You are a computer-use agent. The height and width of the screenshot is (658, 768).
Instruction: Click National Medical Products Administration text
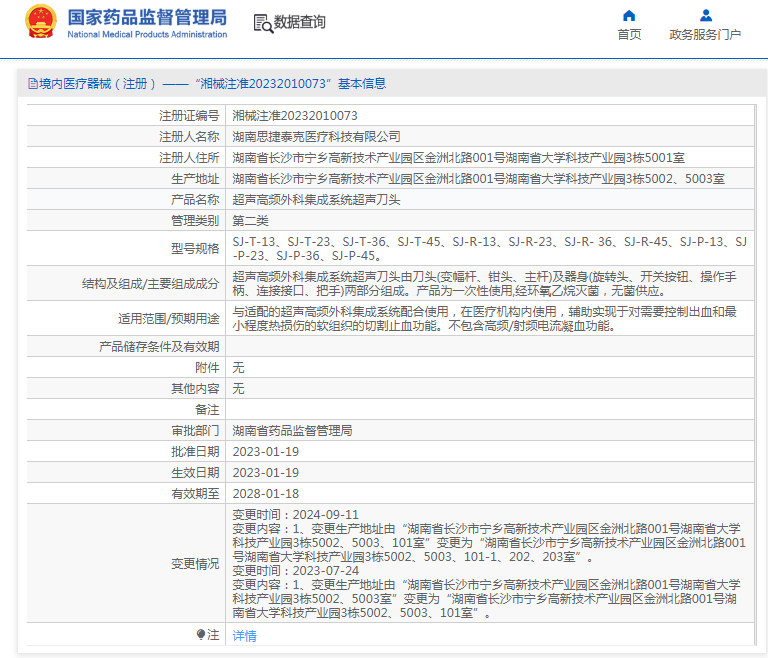coord(147,34)
